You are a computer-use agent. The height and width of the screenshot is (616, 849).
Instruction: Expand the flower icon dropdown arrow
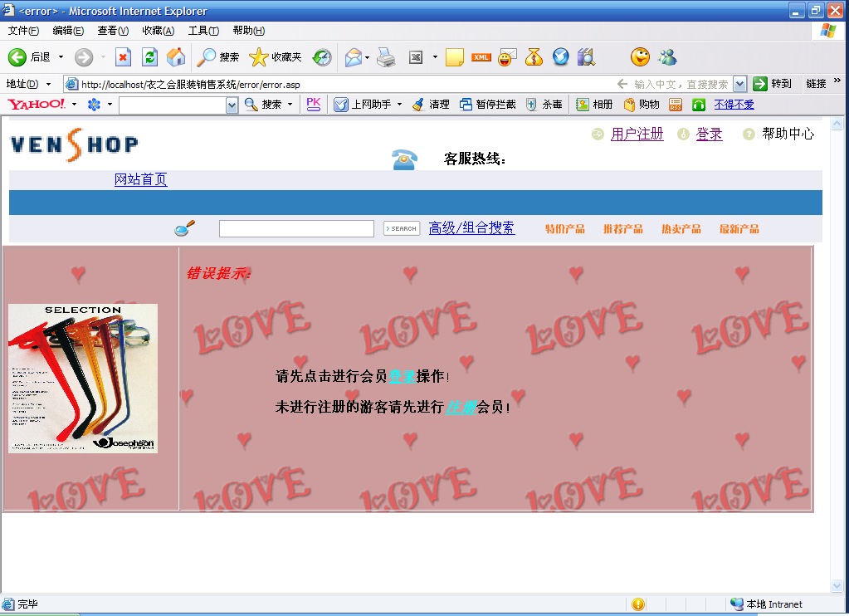pyautogui.click(x=110, y=104)
